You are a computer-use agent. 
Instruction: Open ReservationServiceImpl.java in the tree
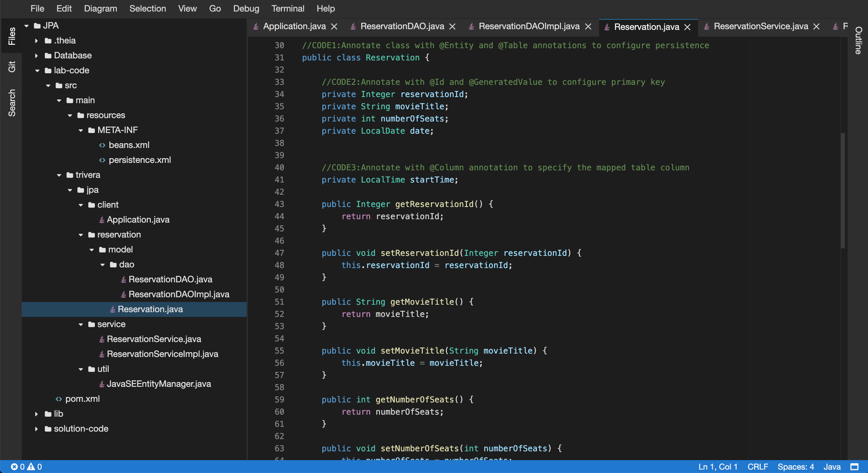pyautogui.click(x=162, y=354)
